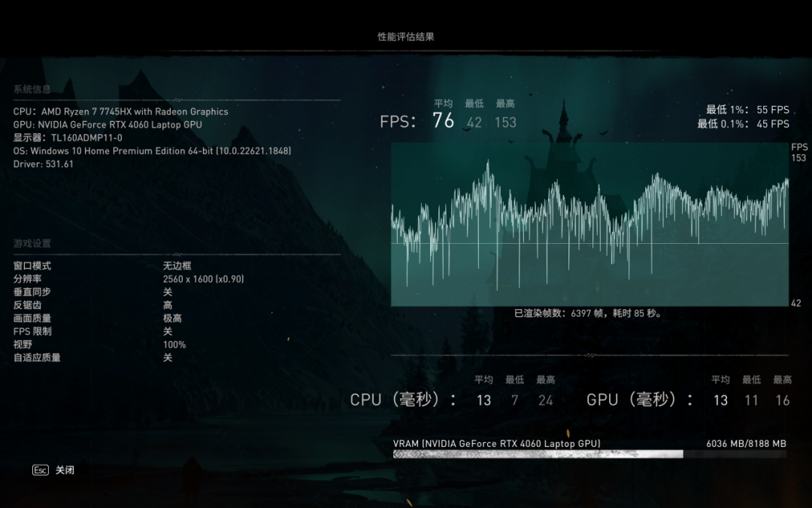The height and width of the screenshot is (508, 812).
Task: Click the 视野 setting label
Action: [x=23, y=345]
